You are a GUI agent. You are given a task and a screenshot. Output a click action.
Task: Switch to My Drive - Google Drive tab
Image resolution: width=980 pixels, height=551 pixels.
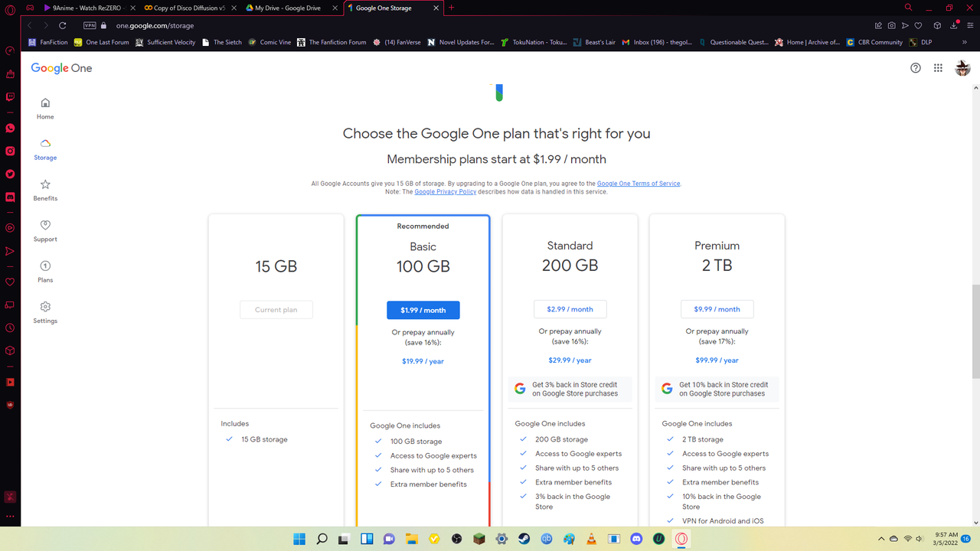[x=291, y=8]
